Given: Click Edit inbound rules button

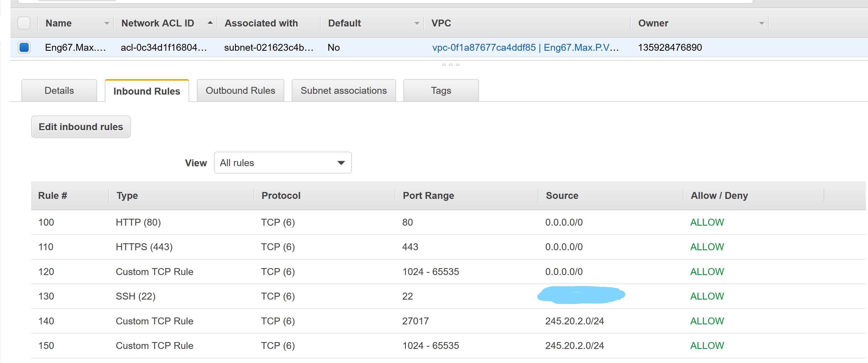Looking at the screenshot, I should (x=81, y=127).
